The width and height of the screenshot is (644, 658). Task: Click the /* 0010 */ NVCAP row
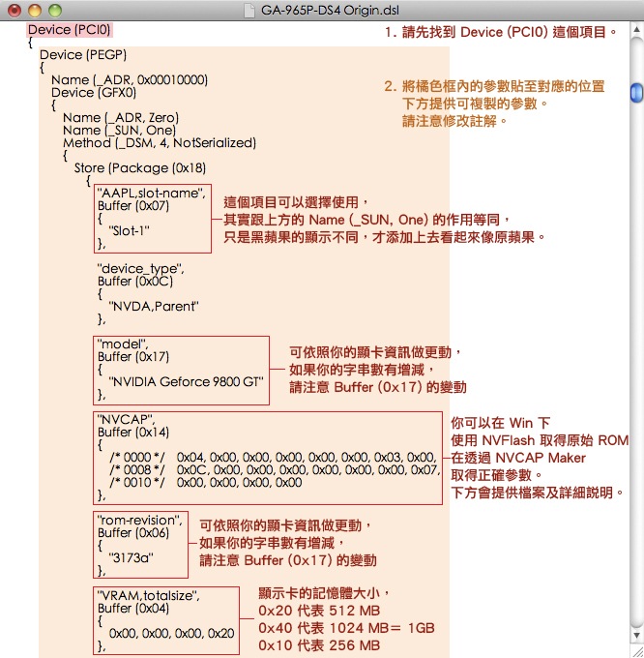205,483
